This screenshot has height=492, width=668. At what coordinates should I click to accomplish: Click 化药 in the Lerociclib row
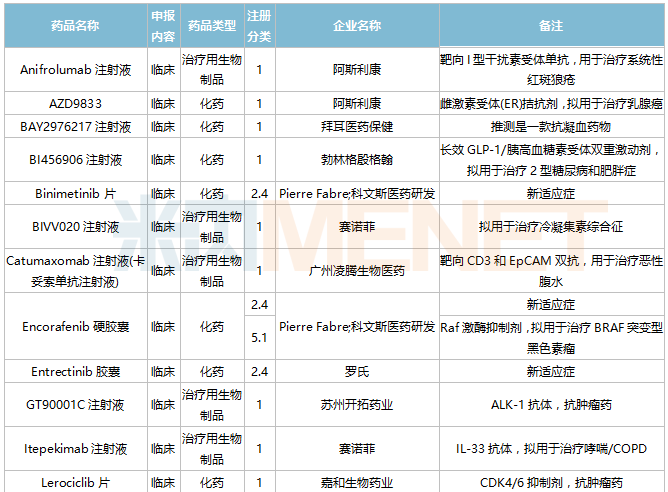pos(212,482)
